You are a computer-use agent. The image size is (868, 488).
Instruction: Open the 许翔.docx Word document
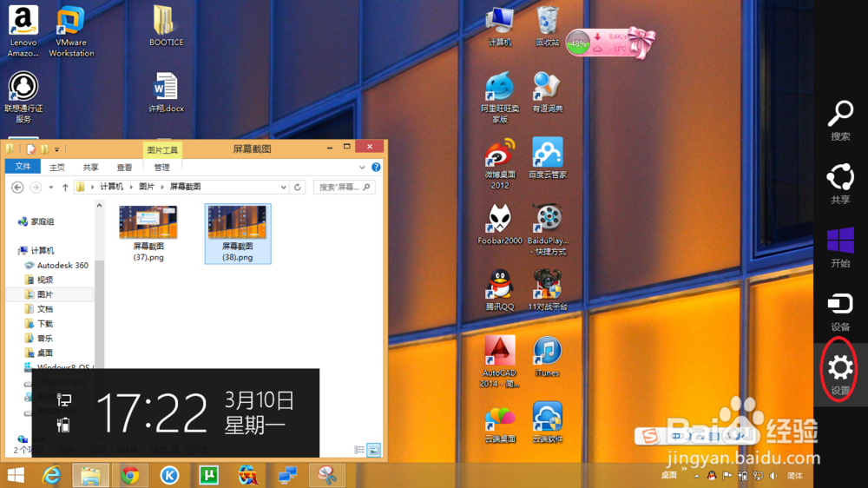(x=166, y=93)
